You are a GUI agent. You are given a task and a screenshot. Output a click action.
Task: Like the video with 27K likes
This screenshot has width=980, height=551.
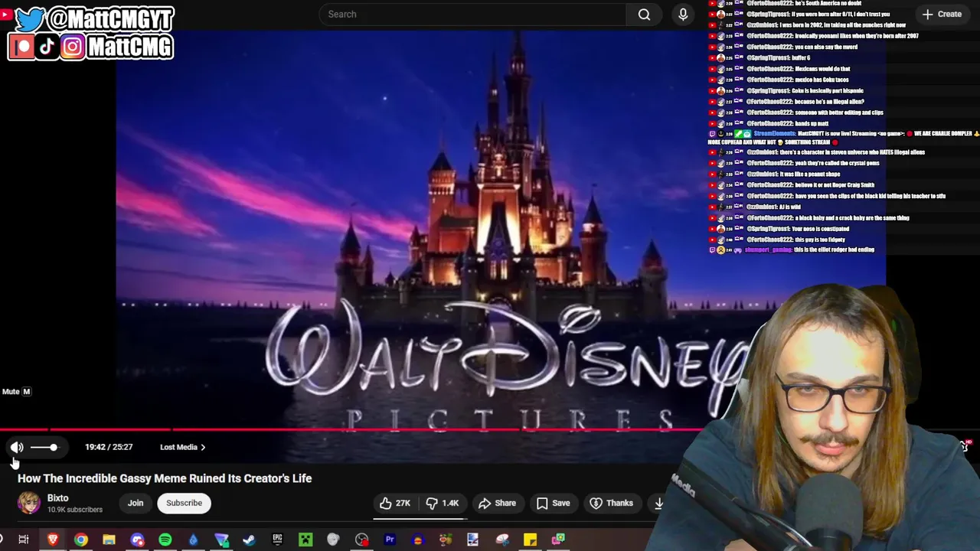[395, 503]
